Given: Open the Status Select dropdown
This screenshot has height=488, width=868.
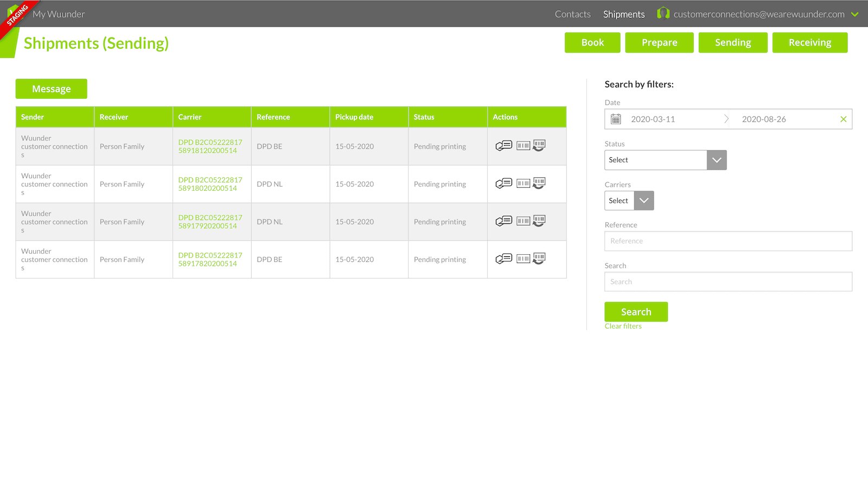Looking at the screenshot, I should [x=717, y=159].
